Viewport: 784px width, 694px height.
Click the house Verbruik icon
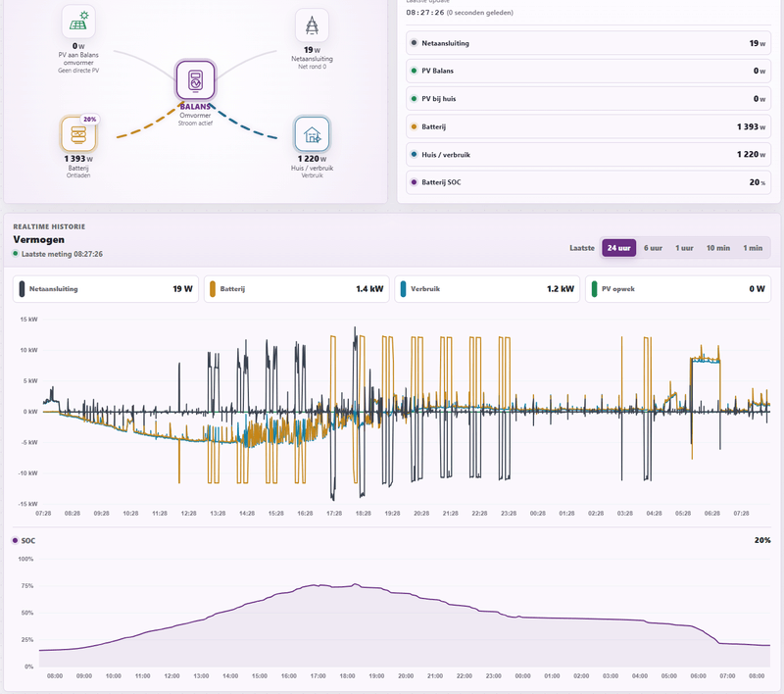pos(312,134)
